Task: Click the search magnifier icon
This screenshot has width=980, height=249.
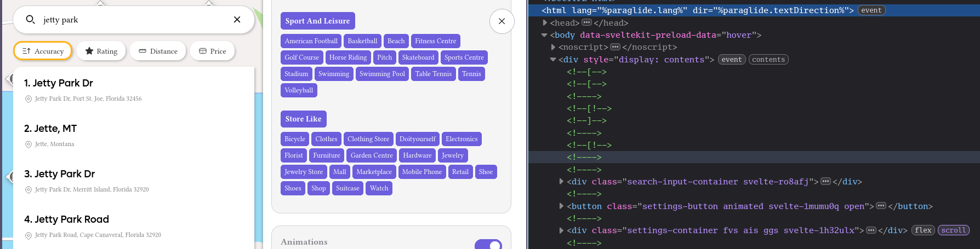Action: pos(31,20)
